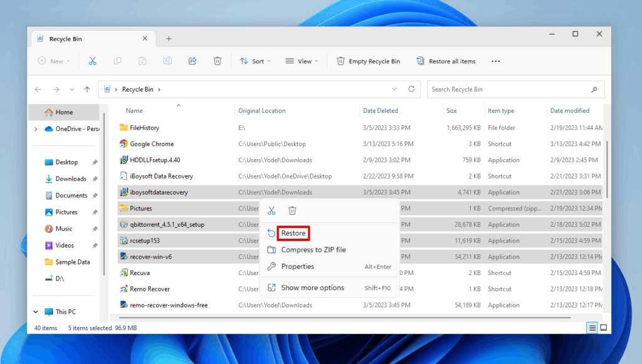642x364 pixels.
Task: Click the Share icon on the toolbar
Action: (192, 61)
